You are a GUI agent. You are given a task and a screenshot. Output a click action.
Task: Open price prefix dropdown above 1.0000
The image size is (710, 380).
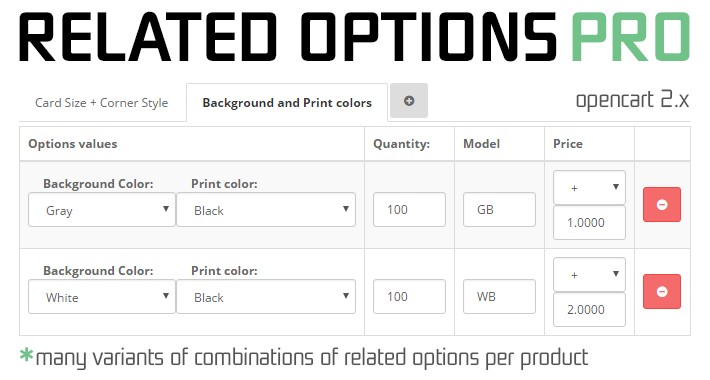click(x=589, y=188)
